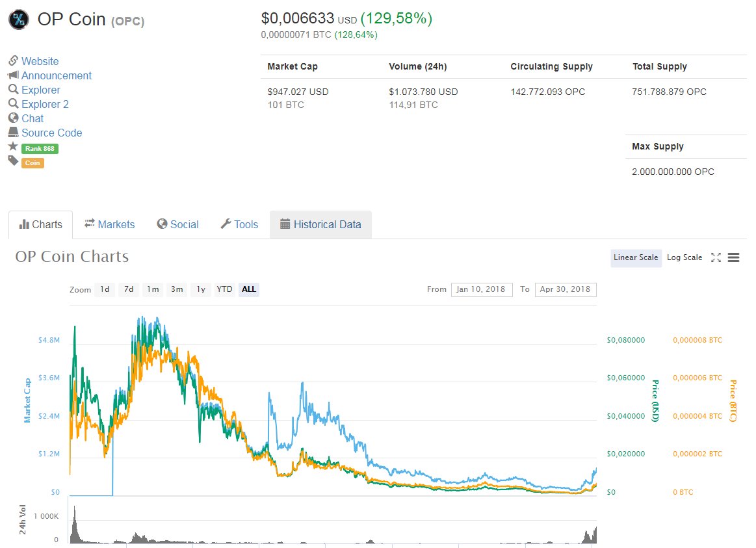Enable Linear Scale on the chart
Viewport: 756px width, 548px height.
635,257
